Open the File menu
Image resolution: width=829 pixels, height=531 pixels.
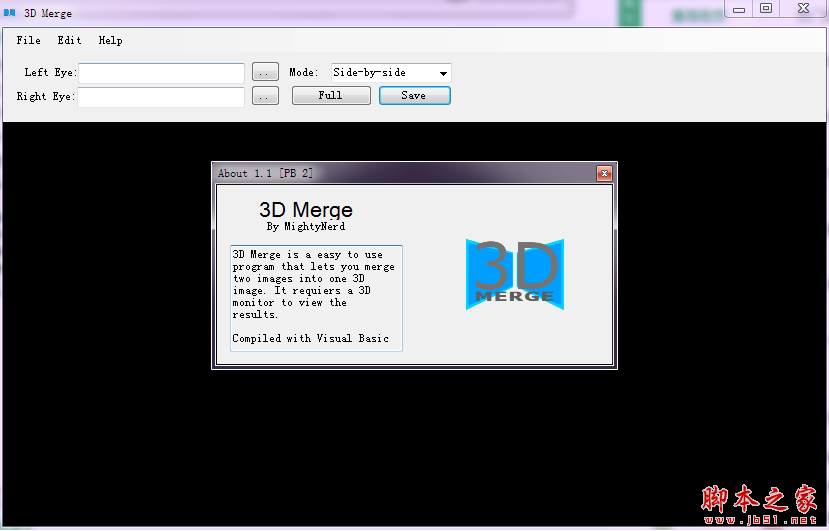[x=28, y=40]
